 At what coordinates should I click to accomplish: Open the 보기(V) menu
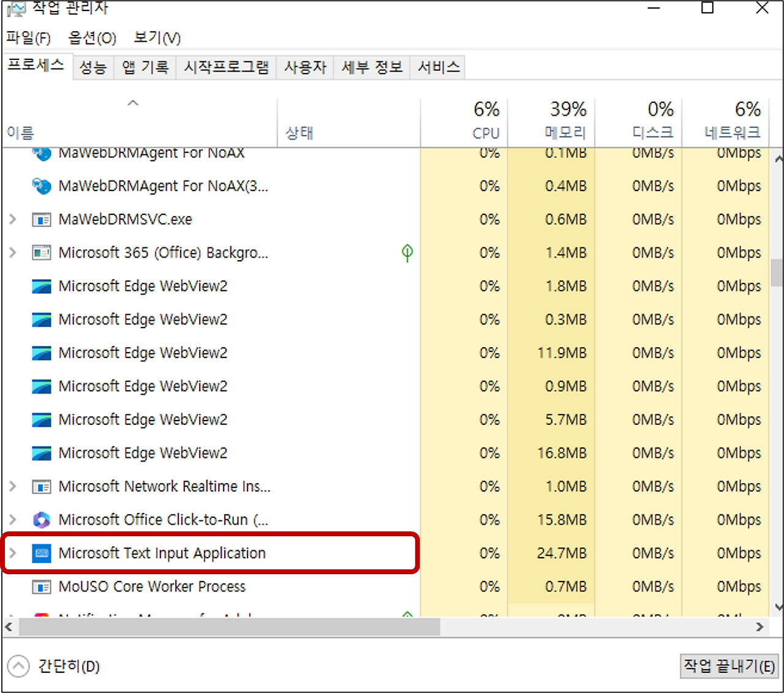(157, 38)
